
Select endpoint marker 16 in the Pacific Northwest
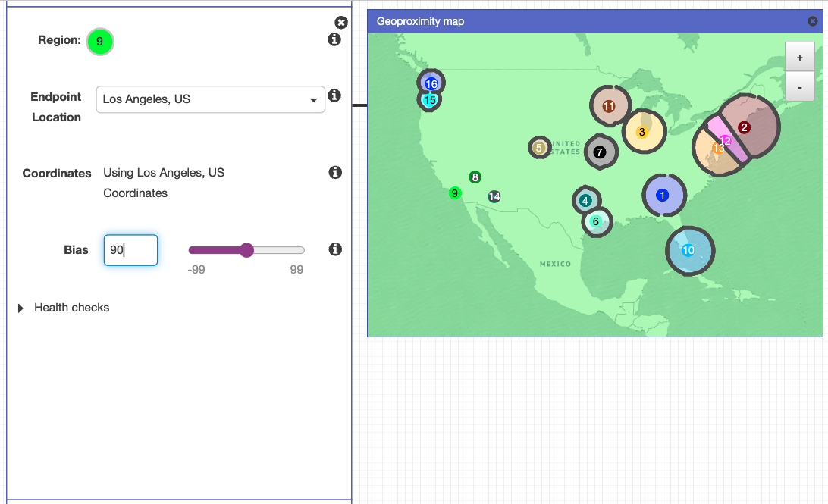(x=431, y=83)
